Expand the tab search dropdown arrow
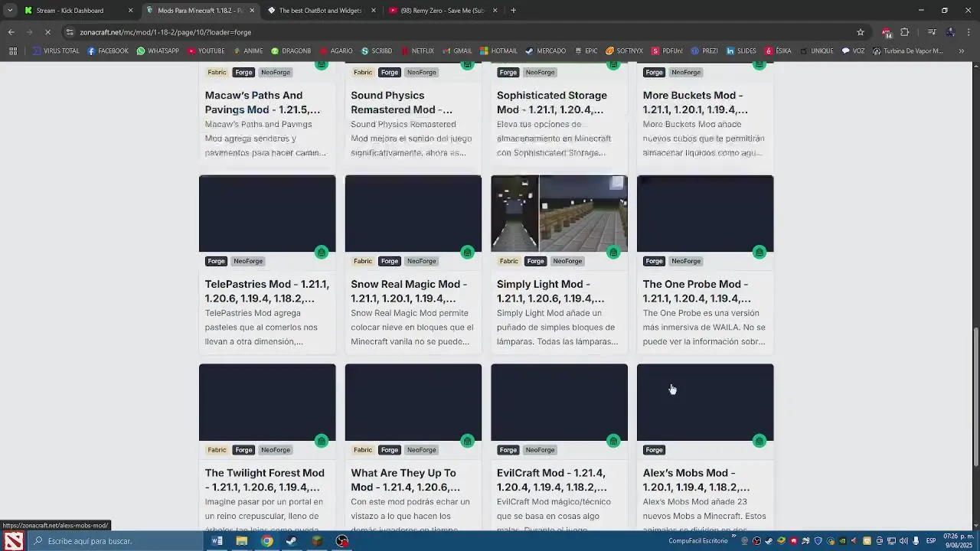Screen dimensions: 980x551 click(x=10, y=10)
